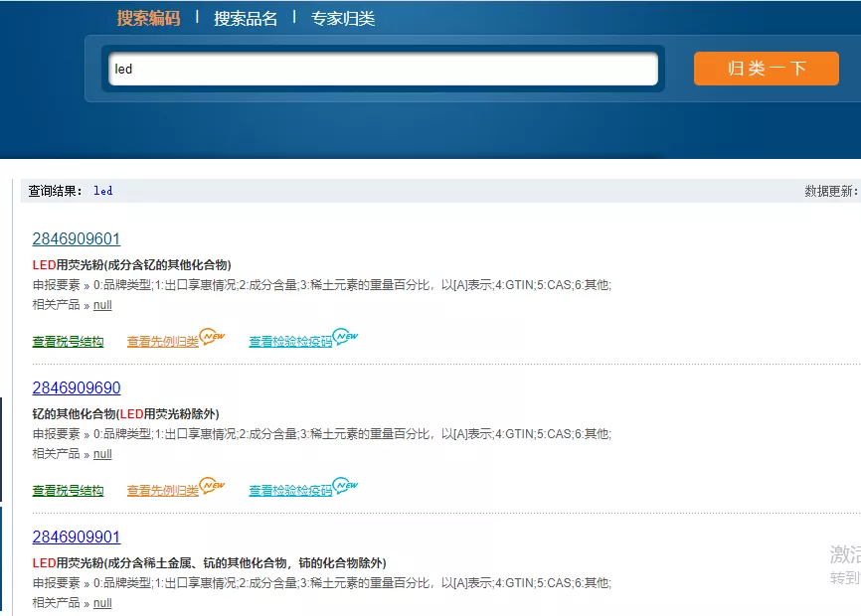This screenshot has width=861, height=616.
Task: Switch to the 搜索编码 tab
Action: [x=148, y=18]
